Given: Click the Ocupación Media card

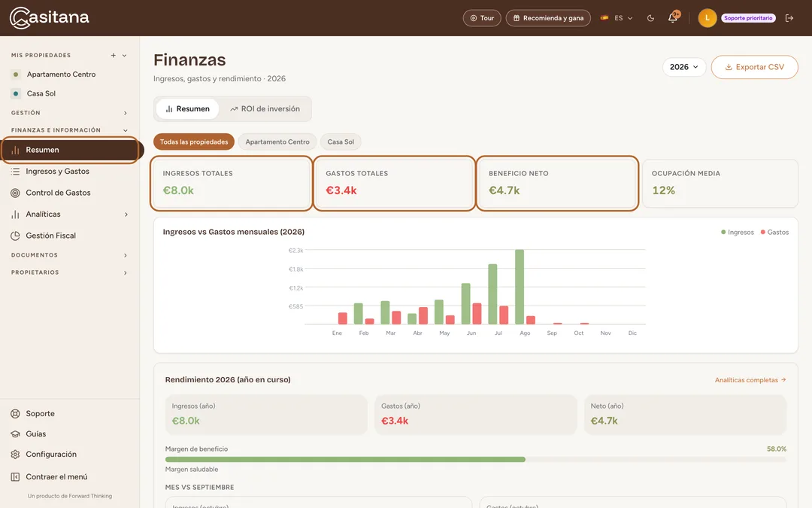Looking at the screenshot, I should (x=720, y=183).
